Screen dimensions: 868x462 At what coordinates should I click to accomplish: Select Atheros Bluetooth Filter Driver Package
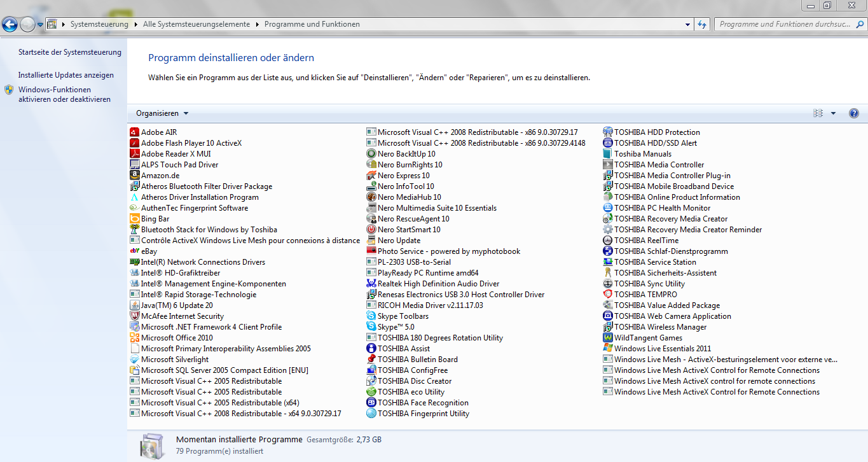click(x=201, y=186)
